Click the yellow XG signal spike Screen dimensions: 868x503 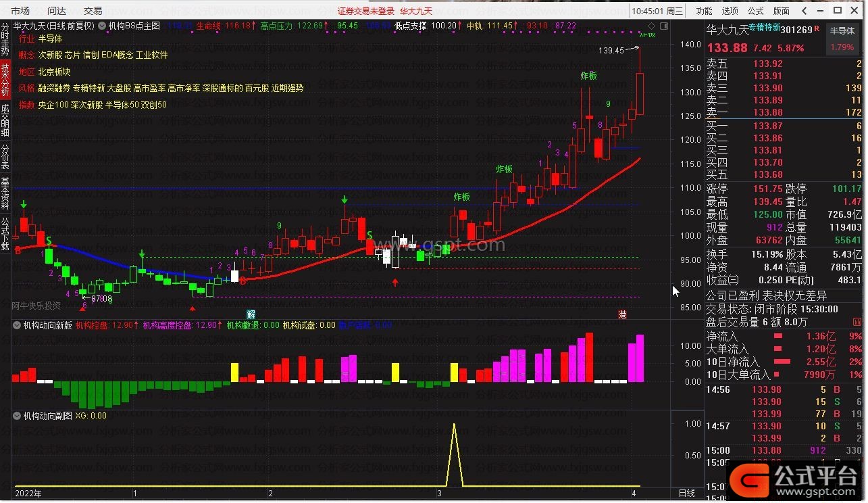(x=454, y=454)
